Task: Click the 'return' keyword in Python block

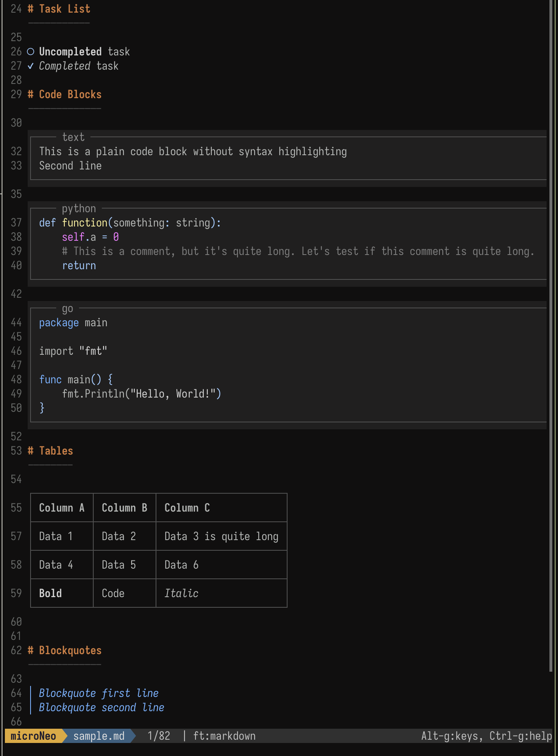Action: (x=79, y=266)
